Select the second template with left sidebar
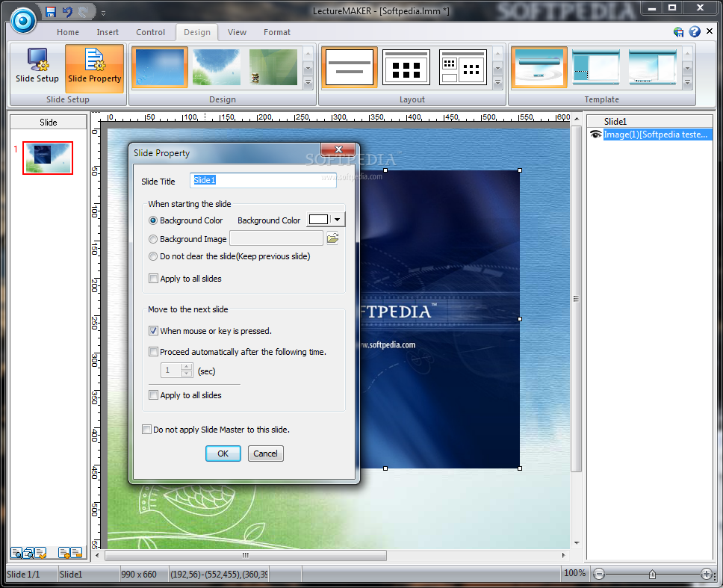Viewport: 723px width, 588px height. click(x=596, y=67)
